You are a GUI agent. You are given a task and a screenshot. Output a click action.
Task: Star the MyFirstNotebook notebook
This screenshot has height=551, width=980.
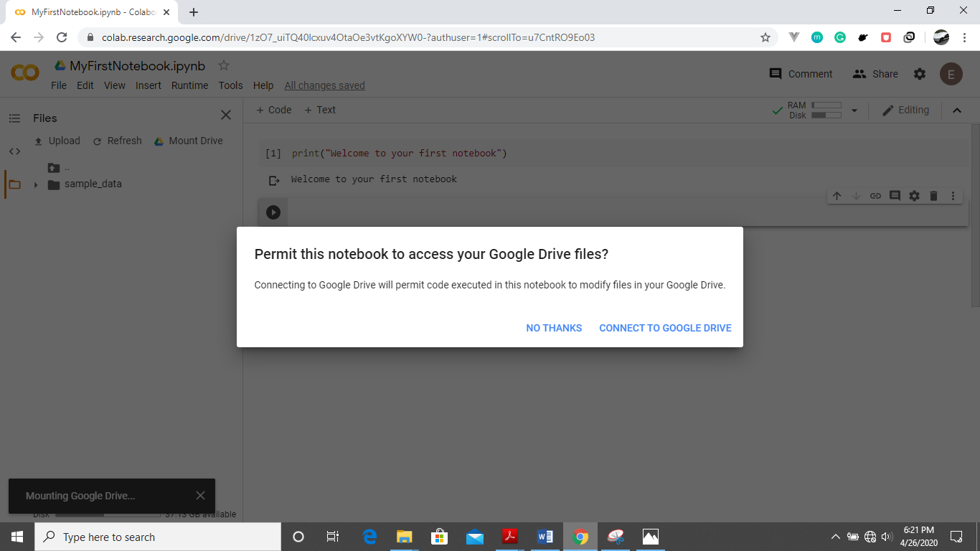224,65
